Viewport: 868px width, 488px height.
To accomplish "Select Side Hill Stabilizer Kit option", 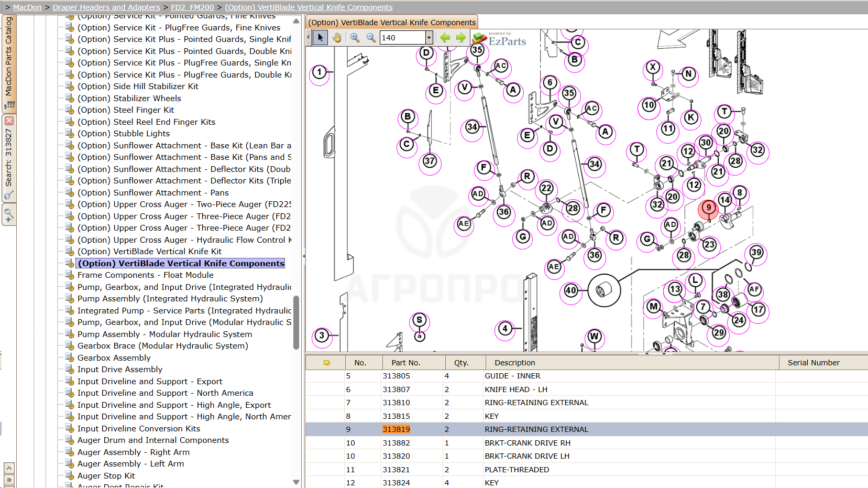I will [138, 86].
